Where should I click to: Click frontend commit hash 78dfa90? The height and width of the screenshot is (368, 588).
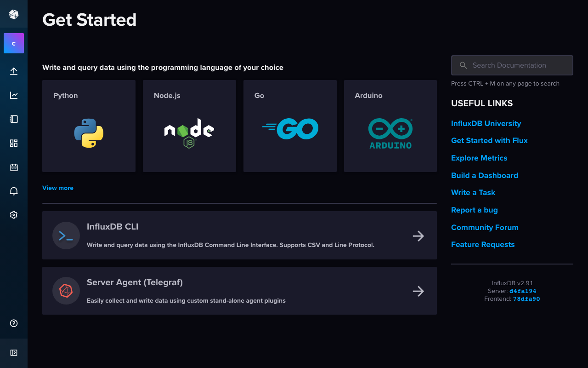526,299
